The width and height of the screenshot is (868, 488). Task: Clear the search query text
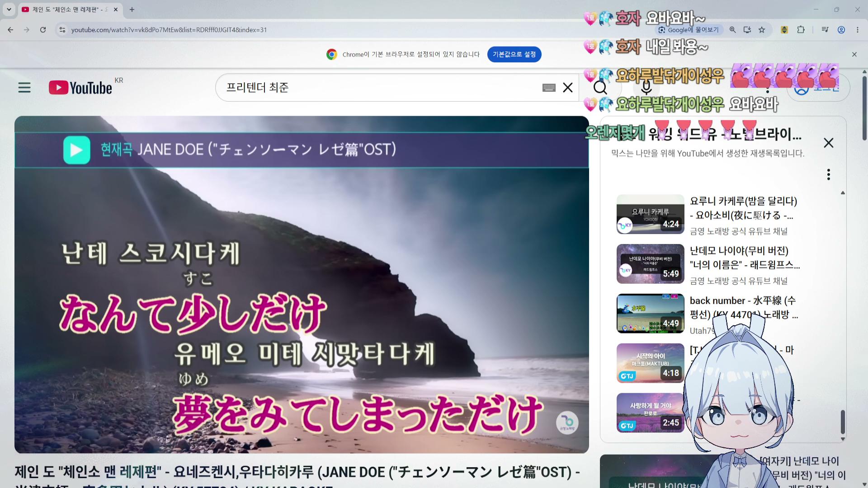[568, 88]
